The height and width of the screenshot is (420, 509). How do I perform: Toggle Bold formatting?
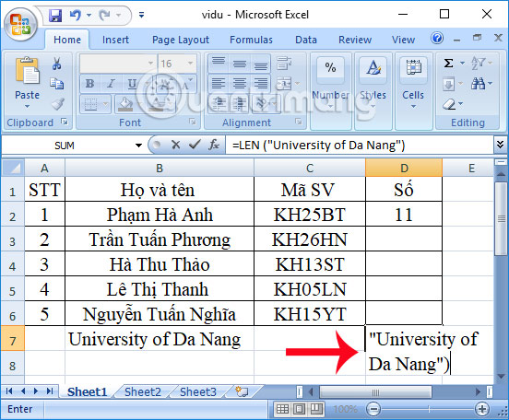coord(90,84)
